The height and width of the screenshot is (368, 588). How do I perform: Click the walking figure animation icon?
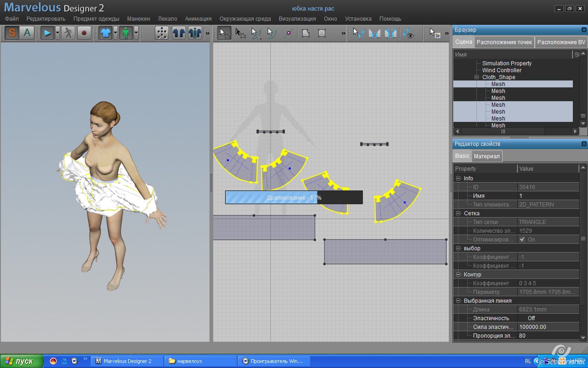coord(68,33)
